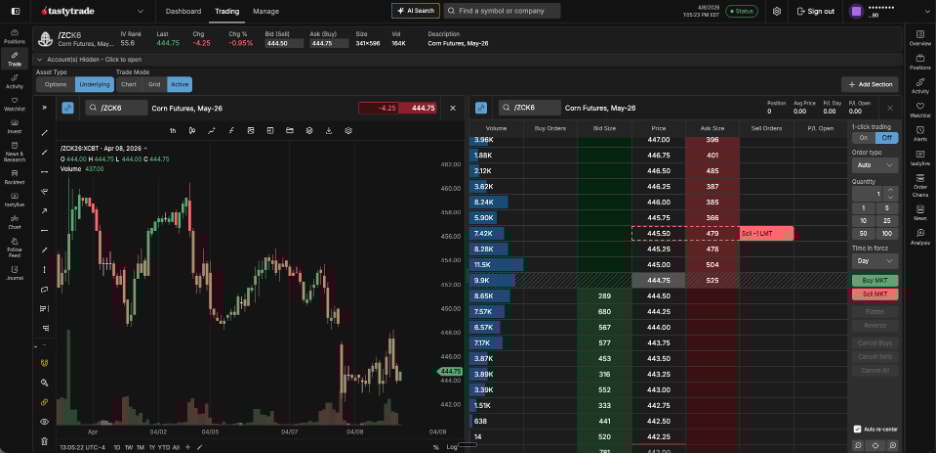
Task: Expand the drawing toolbar double-arrow
Action: (44, 108)
